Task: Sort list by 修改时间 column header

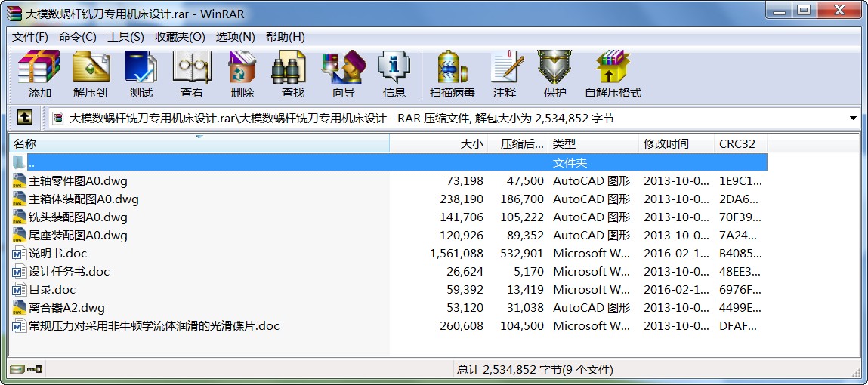Action: (666, 143)
